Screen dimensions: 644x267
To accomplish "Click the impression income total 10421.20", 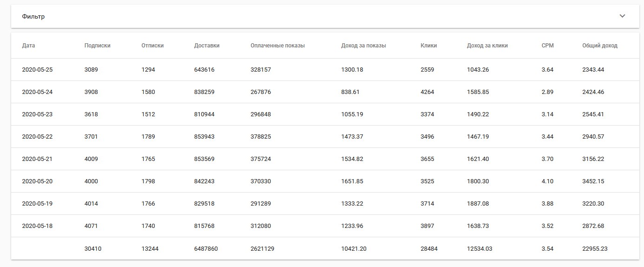I will 354,249.
